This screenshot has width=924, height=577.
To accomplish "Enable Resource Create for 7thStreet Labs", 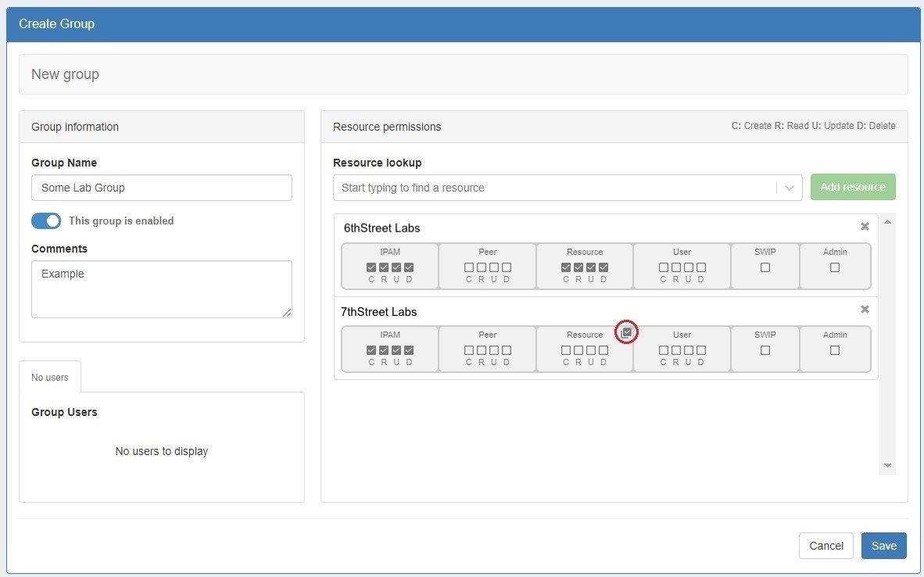I will (x=566, y=350).
